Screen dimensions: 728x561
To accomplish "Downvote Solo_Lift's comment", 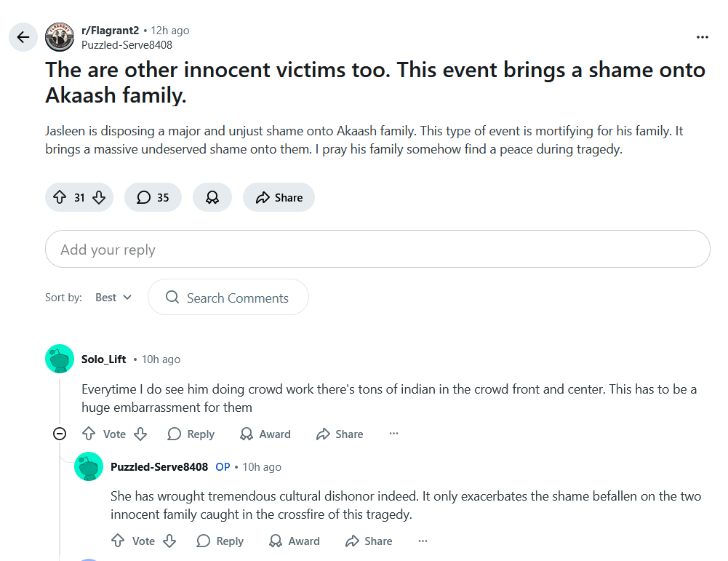I will (x=140, y=434).
